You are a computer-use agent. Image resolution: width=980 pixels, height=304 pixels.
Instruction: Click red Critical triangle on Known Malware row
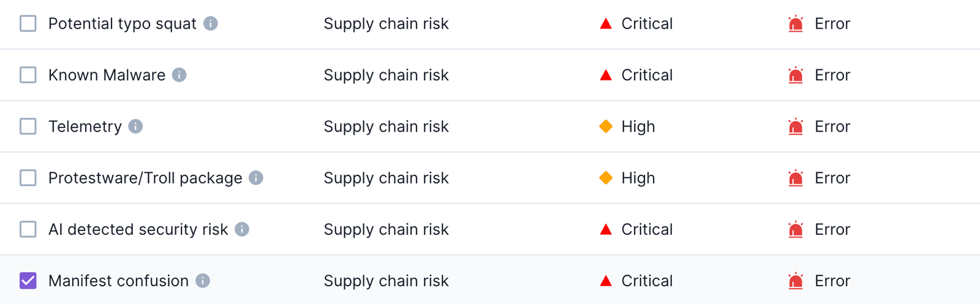coord(606,75)
